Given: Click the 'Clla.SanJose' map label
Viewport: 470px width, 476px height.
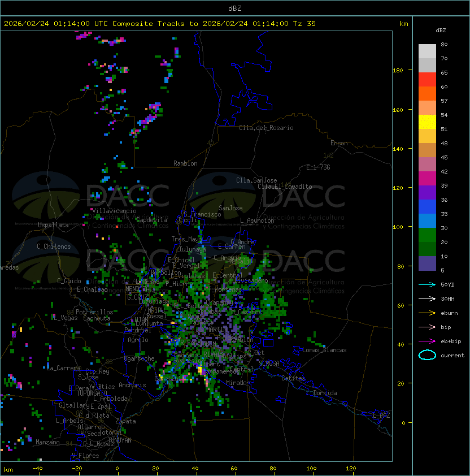Looking at the screenshot, I should (256, 180).
